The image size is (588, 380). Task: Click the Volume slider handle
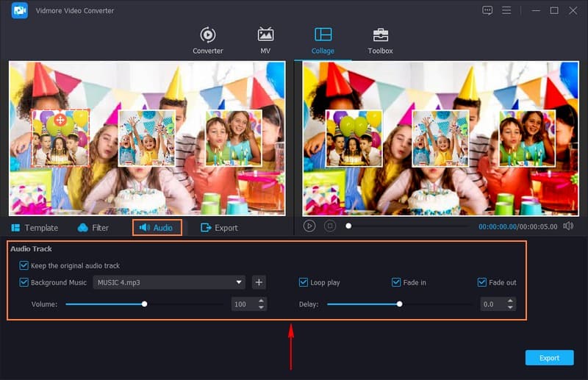coord(145,304)
